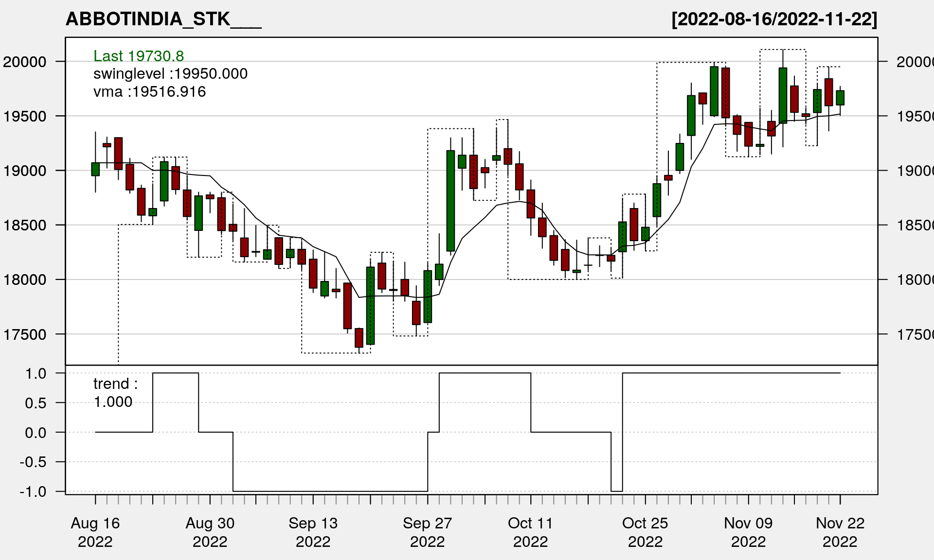Click the 17500 left price axis label
This screenshot has width=934, height=560.
[25, 335]
